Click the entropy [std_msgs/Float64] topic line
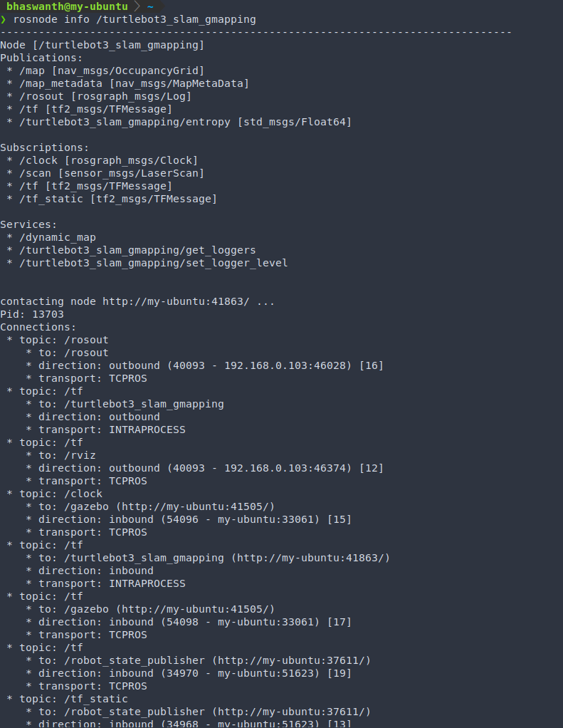 tap(185, 122)
